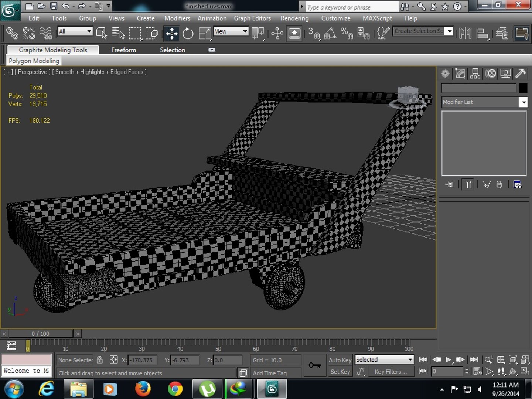Click the Bind to Space Warp icon

click(x=46, y=34)
